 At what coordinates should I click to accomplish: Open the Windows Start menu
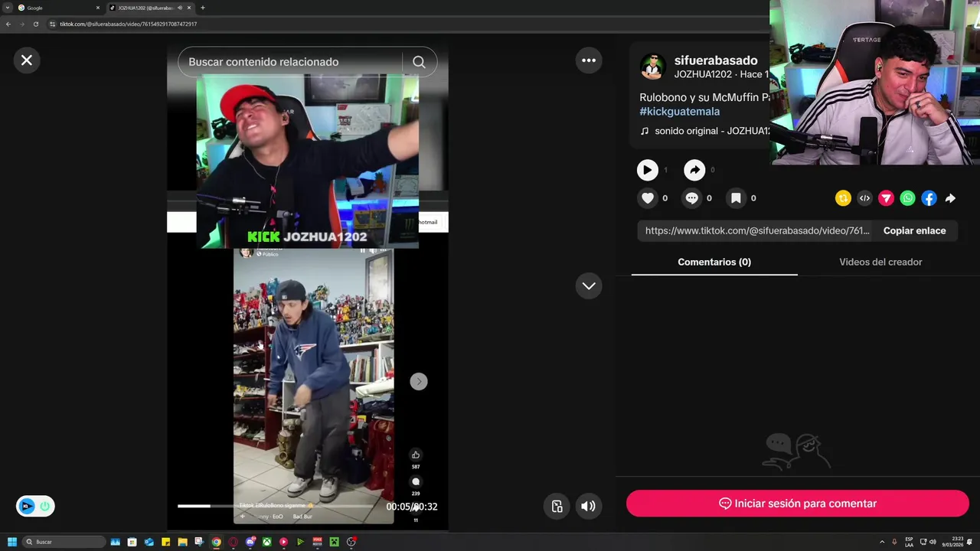(x=11, y=542)
